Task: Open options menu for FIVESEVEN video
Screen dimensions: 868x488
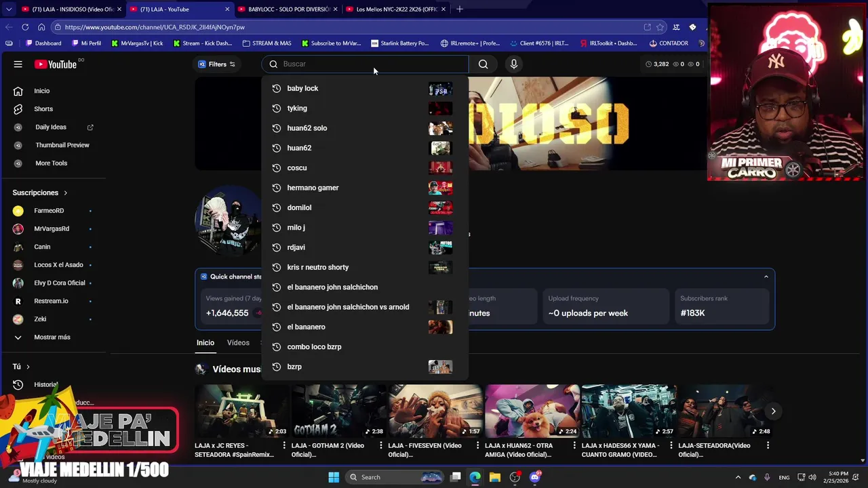Action: click(x=477, y=445)
